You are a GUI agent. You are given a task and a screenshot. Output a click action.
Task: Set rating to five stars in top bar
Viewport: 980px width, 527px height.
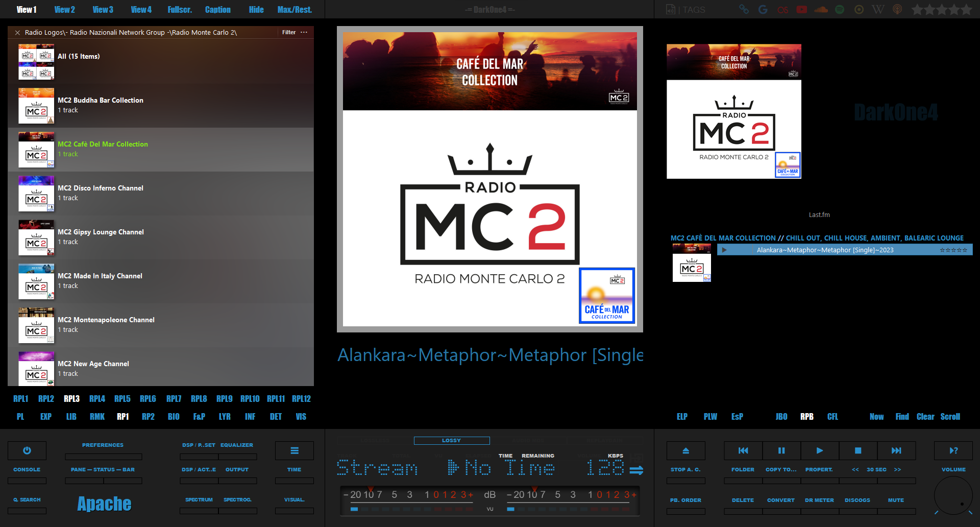pyautogui.click(x=966, y=9)
